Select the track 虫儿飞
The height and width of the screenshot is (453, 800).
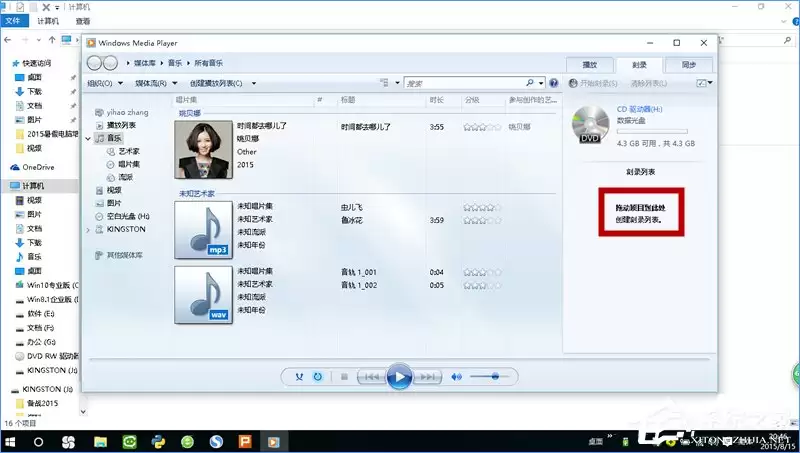coord(352,208)
